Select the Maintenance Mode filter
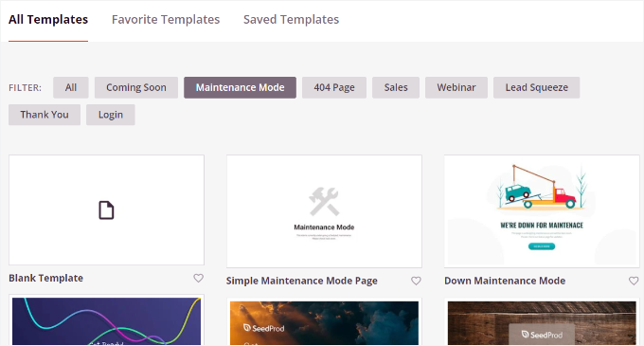The width and height of the screenshot is (644, 346). (x=240, y=87)
